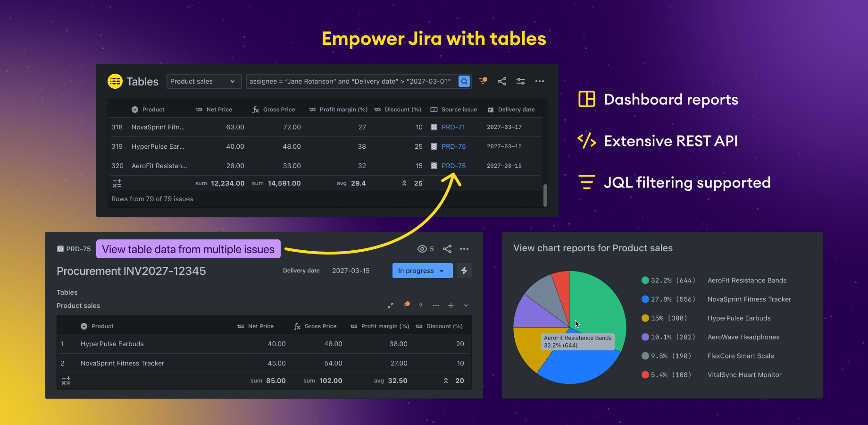Expand Product sales table to fullscreen
Screen dimensions: 868x425
[x=391, y=306]
